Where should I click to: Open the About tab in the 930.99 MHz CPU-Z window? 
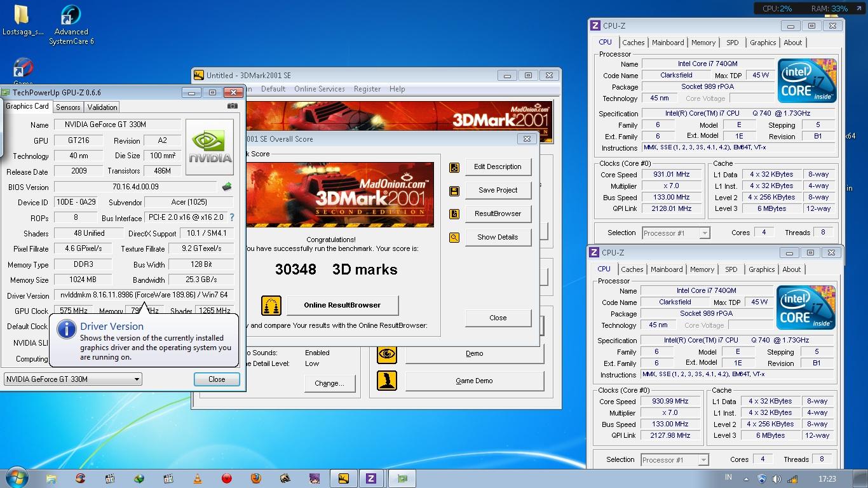coord(792,269)
